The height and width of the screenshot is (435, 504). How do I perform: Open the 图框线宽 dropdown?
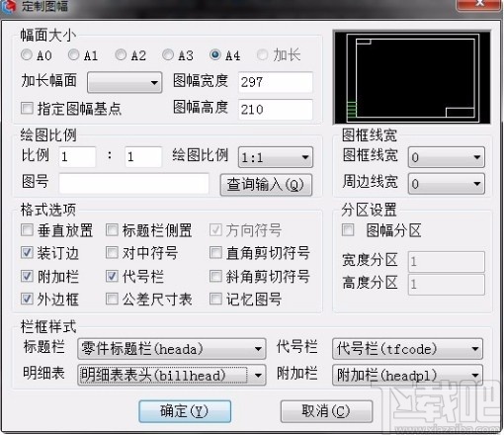[x=447, y=157]
